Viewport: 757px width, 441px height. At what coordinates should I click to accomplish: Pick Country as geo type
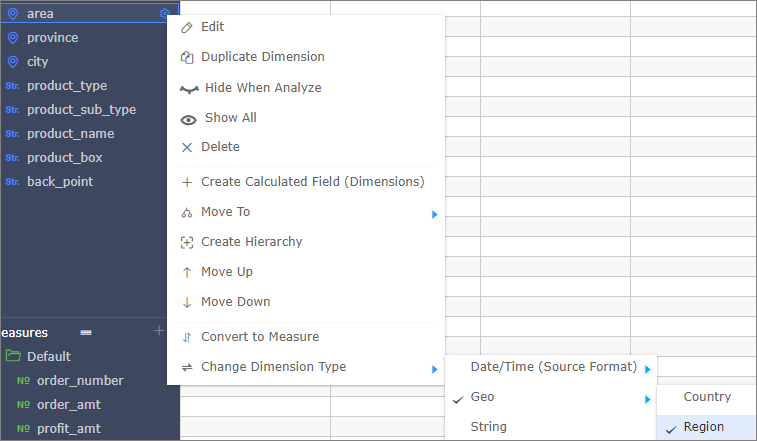[706, 397]
